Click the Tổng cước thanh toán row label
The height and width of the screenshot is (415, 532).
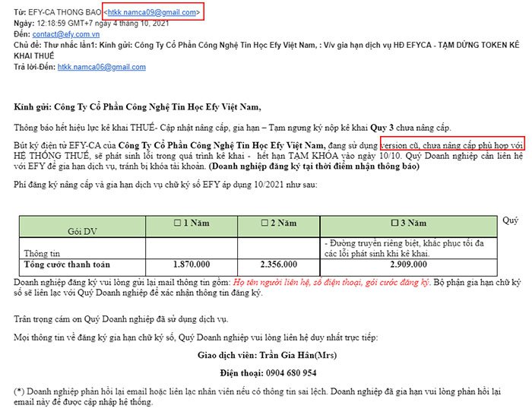(67, 265)
